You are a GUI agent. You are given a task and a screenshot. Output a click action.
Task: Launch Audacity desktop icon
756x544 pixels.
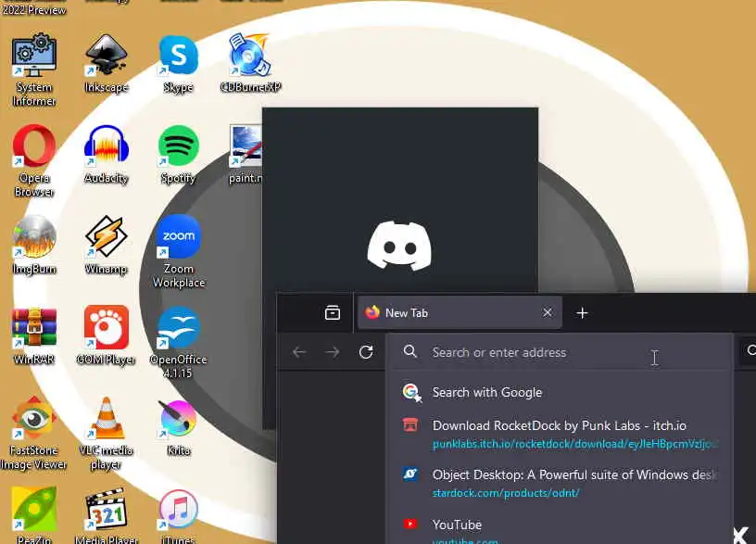(x=106, y=155)
